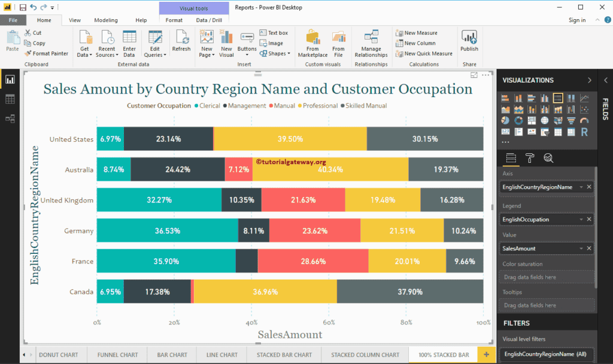Switch to the FUNNEL CHART page tab
The height and width of the screenshot is (364, 613).
tap(117, 355)
